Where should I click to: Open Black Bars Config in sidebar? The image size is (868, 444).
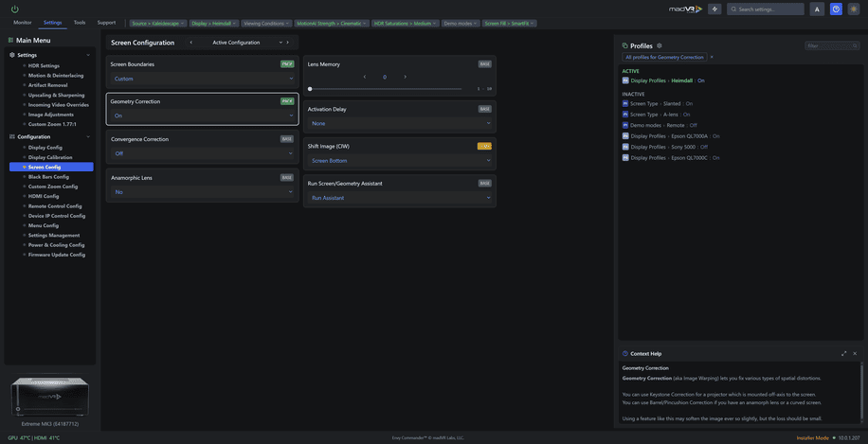point(48,177)
